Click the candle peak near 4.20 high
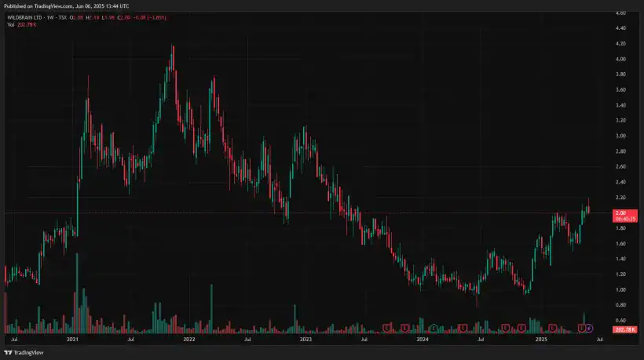The height and width of the screenshot is (360, 644). [172, 47]
